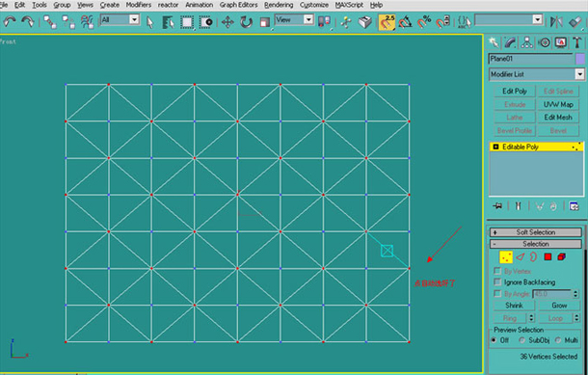Click the Mirror tool icon

556,22
